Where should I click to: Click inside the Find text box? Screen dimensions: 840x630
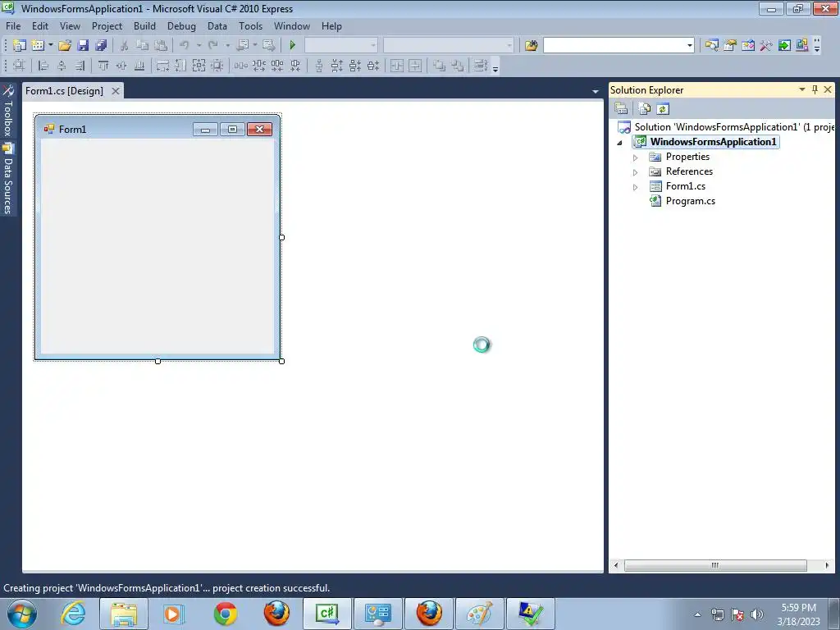(614, 46)
